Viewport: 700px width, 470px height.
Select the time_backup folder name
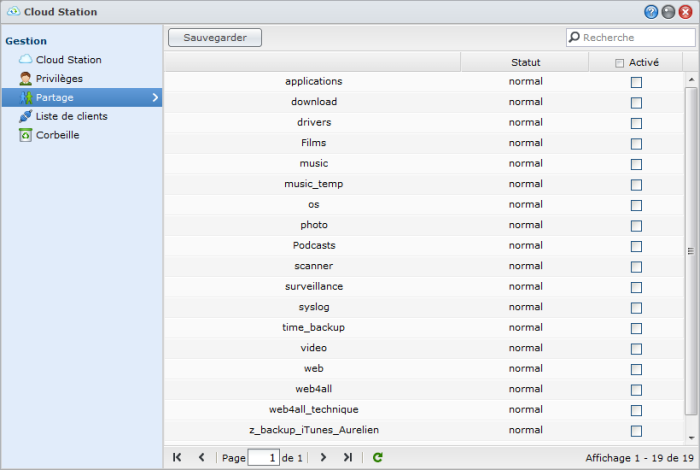313,328
